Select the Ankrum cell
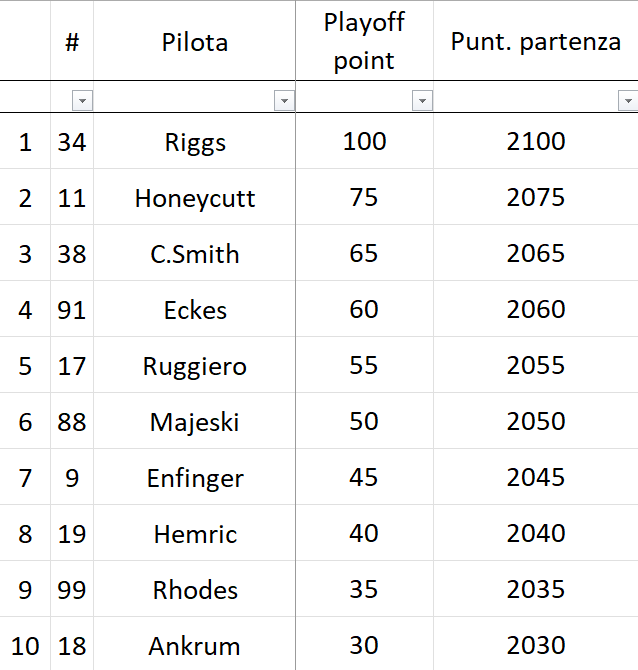This screenshot has width=638, height=670. tap(194, 644)
